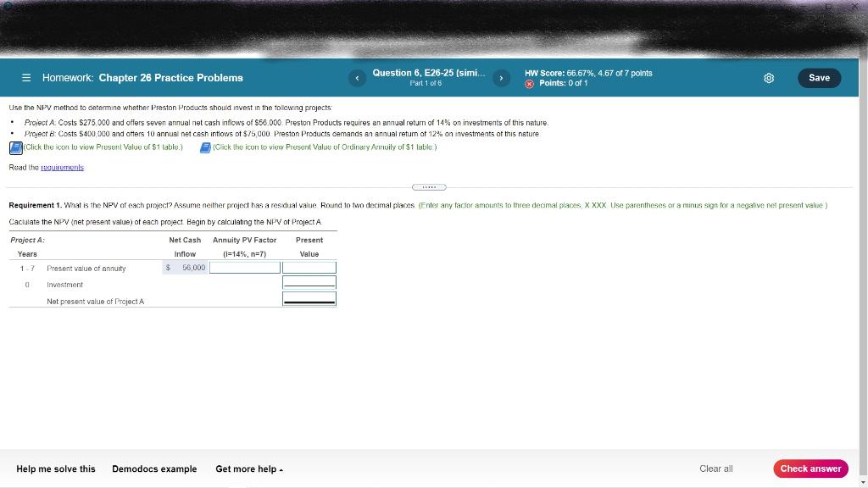Click the 'Part 1 of 6' label
This screenshot has width=868, height=488.
pos(426,83)
